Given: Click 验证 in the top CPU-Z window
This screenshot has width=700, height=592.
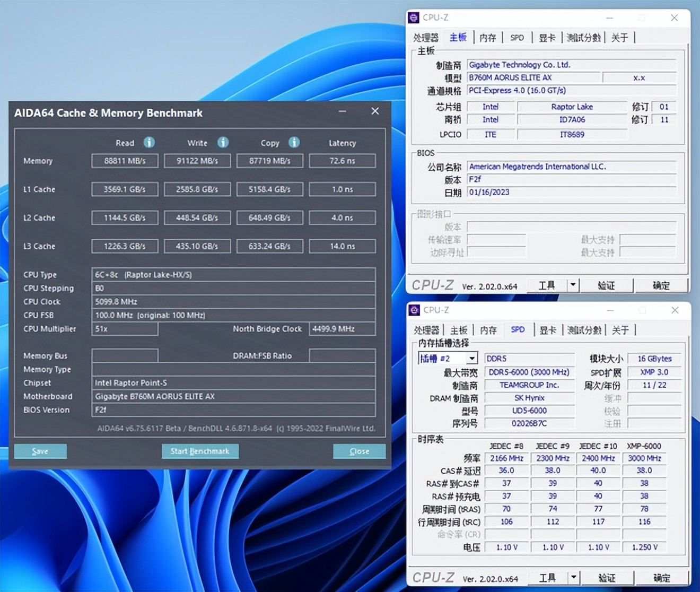Looking at the screenshot, I should tap(606, 285).
